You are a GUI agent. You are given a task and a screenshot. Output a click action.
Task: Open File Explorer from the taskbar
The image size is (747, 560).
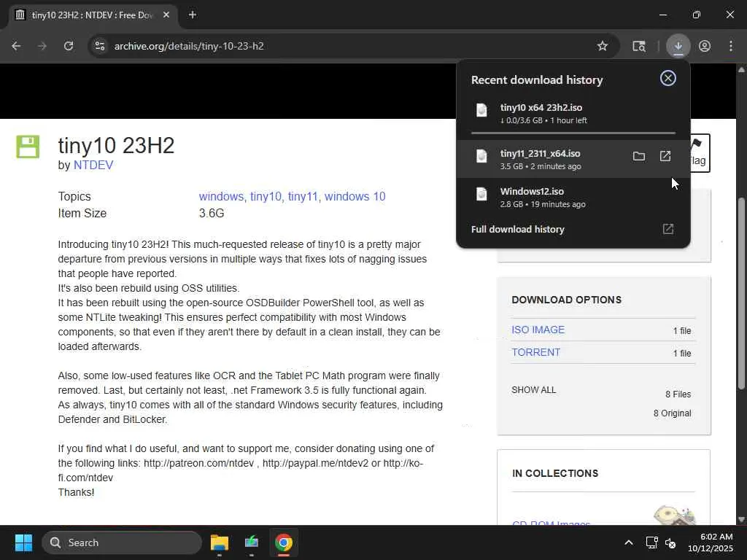220,542
